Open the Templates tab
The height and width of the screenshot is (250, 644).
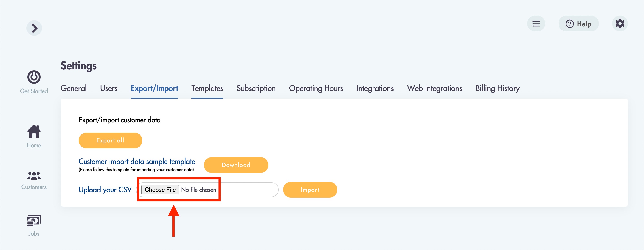click(x=207, y=88)
